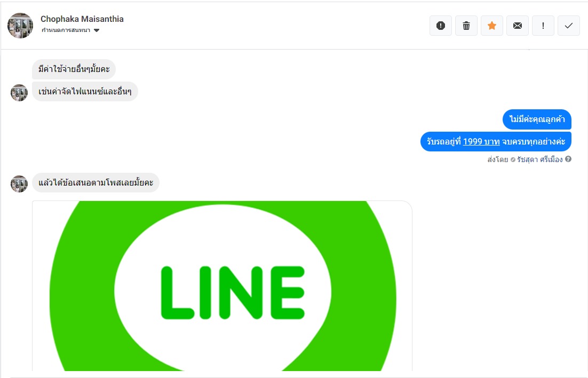Toggle the orange star on this conversation
Viewport: 588px width, 378px height.
click(492, 26)
